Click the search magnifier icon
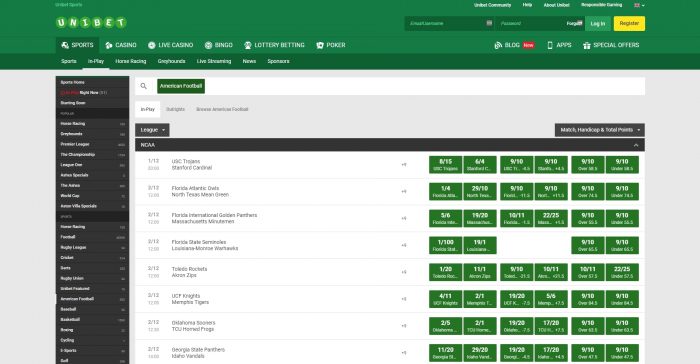Viewport: 700px width, 364px height. click(143, 86)
